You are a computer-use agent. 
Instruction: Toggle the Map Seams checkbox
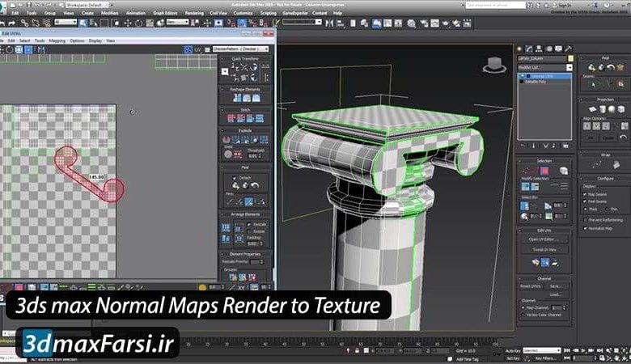(x=585, y=194)
